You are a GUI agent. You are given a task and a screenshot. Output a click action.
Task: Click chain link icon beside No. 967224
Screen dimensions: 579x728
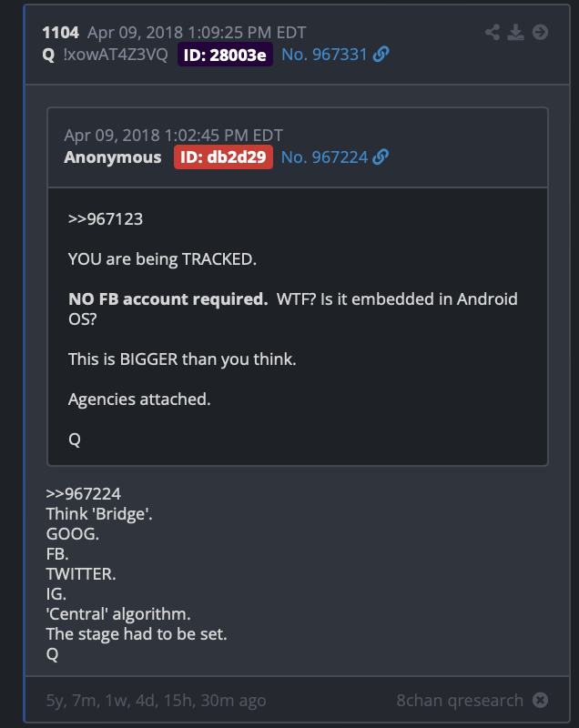(x=381, y=157)
